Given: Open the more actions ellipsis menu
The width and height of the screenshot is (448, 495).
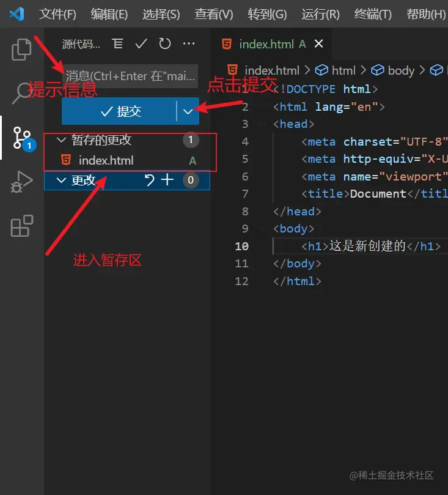Looking at the screenshot, I should pos(189,43).
